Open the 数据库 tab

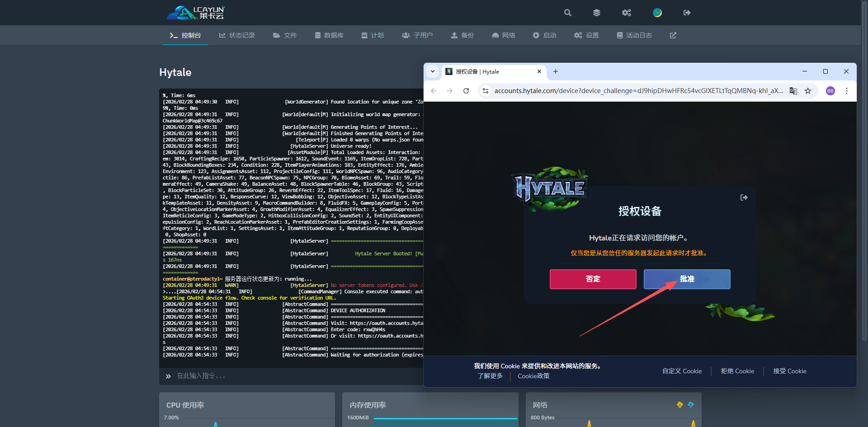tap(329, 35)
